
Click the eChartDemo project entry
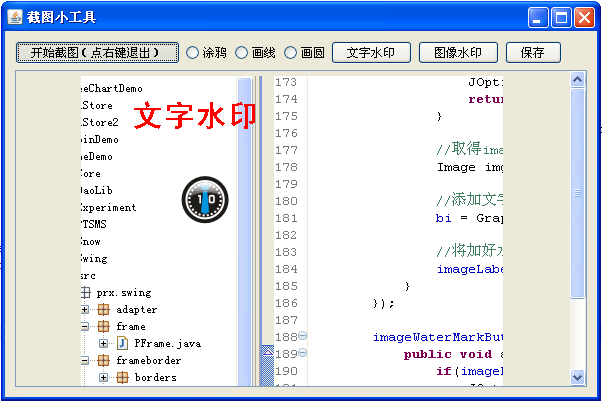tap(112, 89)
